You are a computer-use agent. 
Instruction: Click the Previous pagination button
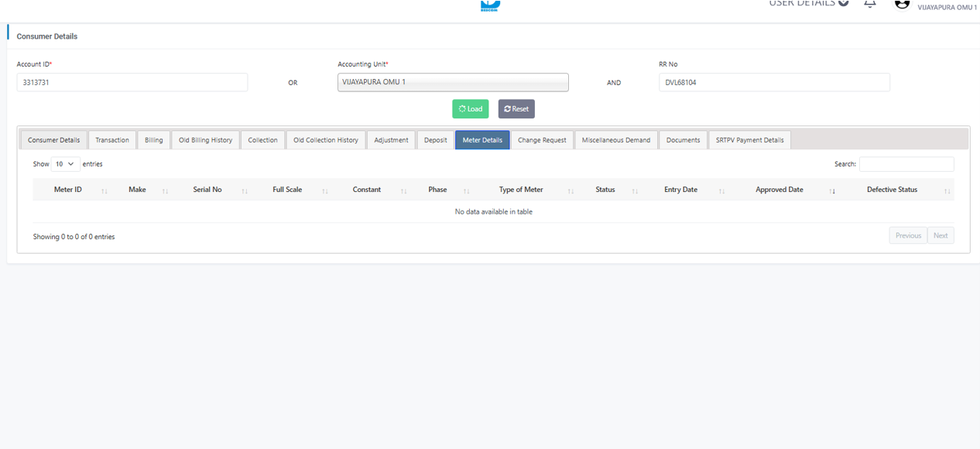(908, 235)
